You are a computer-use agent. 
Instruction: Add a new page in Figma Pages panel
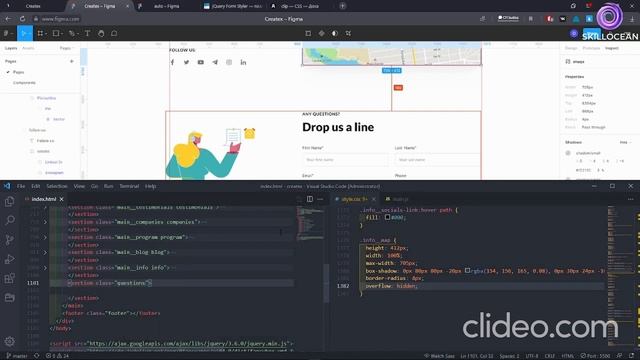click(72, 61)
